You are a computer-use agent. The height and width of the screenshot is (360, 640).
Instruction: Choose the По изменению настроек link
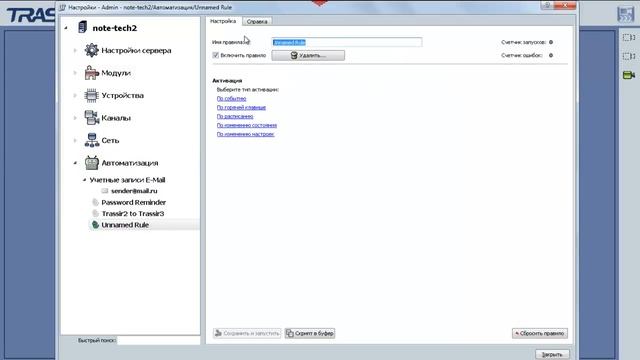pyautogui.click(x=245, y=134)
